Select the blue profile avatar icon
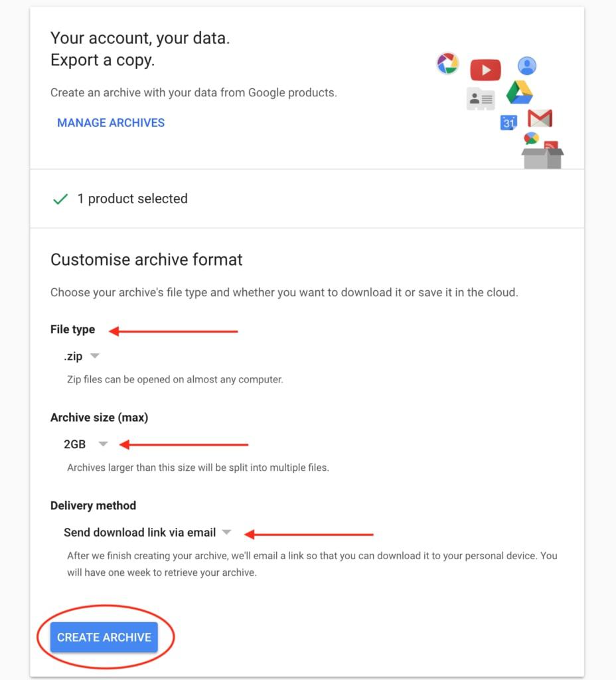Viewport: 616px width, 680px height. click(x=527, y=66)
